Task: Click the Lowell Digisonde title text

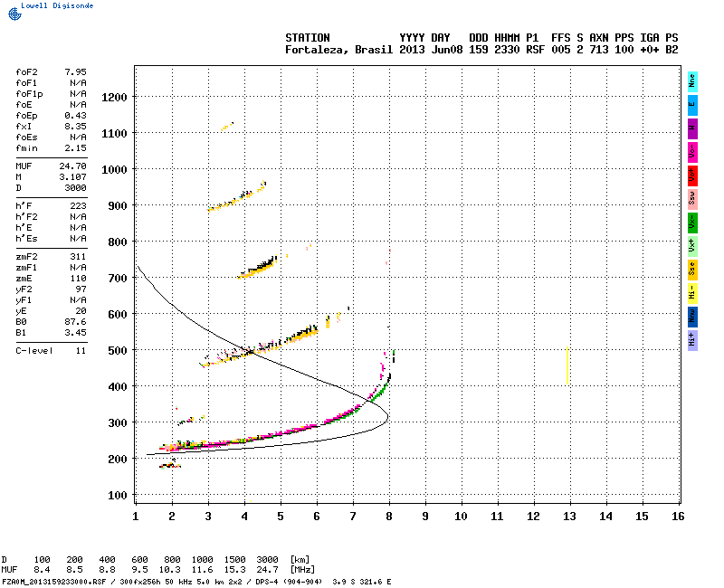Action: pyautogui.click(x=57, y=5)
